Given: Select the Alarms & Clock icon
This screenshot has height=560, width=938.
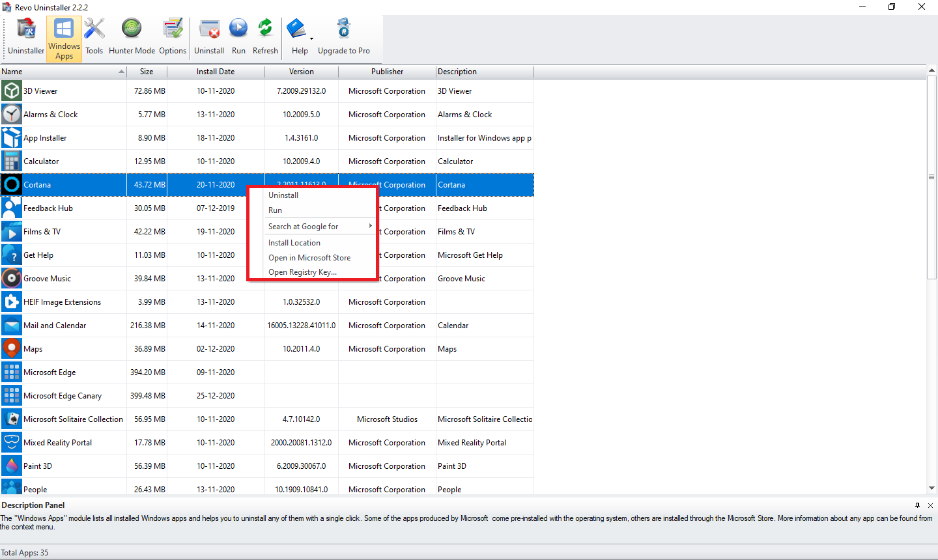Looking at the screenshot, I should (x=12, y=115).
